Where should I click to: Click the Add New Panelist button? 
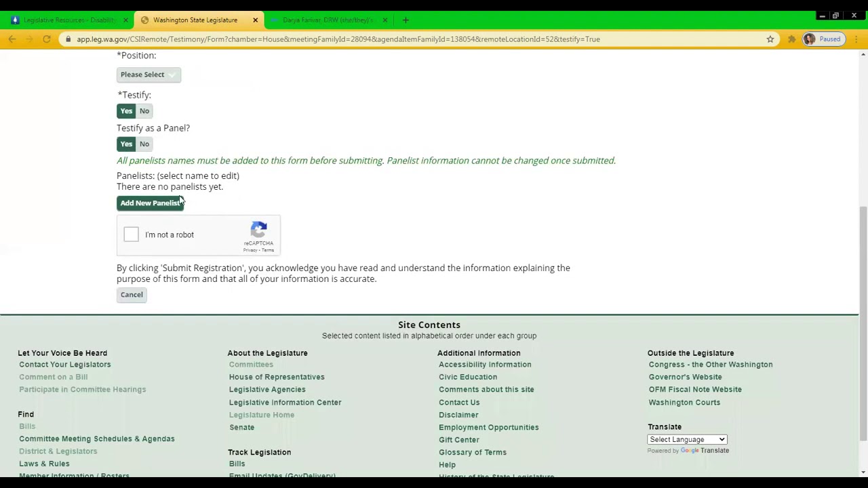click(x=150, y=203)
